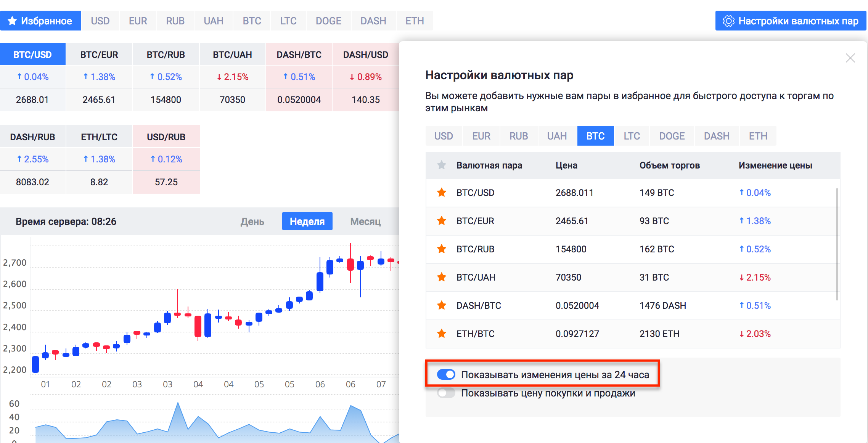This screenshot has height=443, width=868.
Task: Select the USD/RUB pair tile
Action: point(166,159)
